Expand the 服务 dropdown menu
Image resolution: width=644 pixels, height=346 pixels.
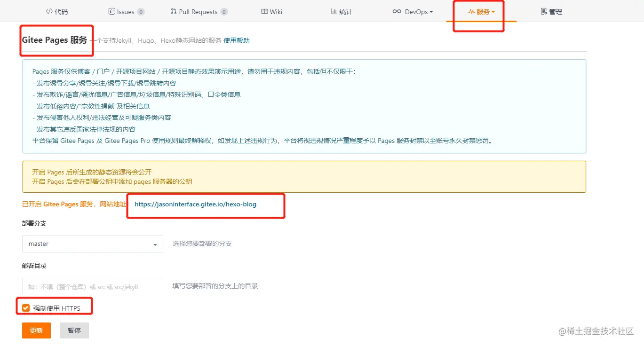tap(481, 12)
